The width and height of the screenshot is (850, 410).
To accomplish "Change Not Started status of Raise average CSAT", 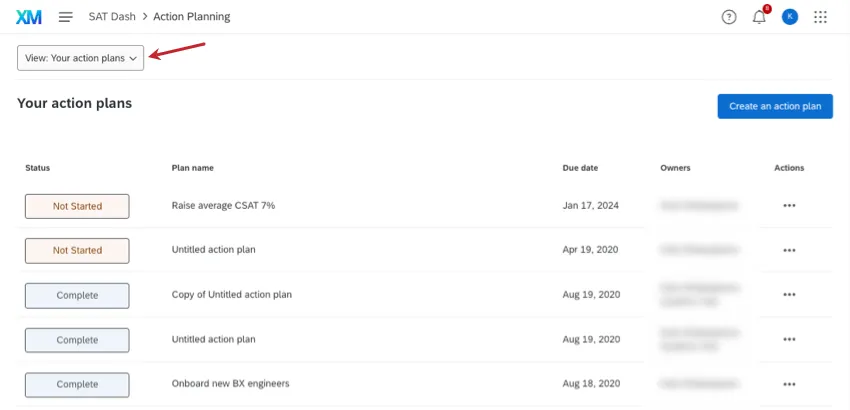I will (77, 206).
